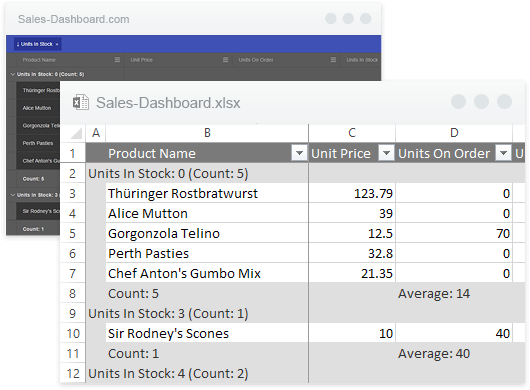
Task: Click the 32.8 unit price cell
Action: click(x=352, y=253)
